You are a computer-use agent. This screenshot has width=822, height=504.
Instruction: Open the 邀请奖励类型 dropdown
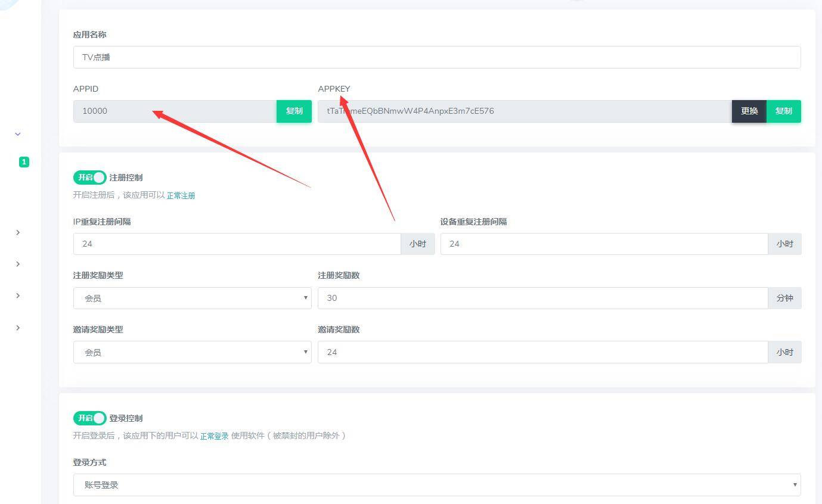(193, 352)
